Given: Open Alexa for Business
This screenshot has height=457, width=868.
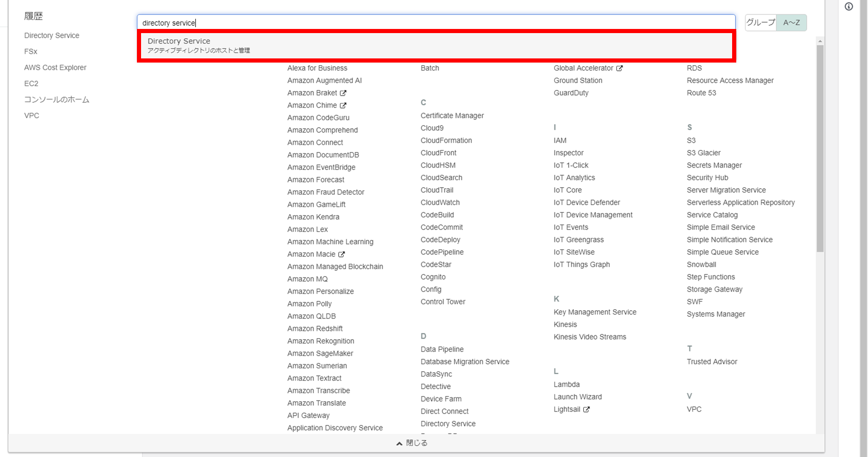Looking at the screenshot, I should (x=317, y=68).
